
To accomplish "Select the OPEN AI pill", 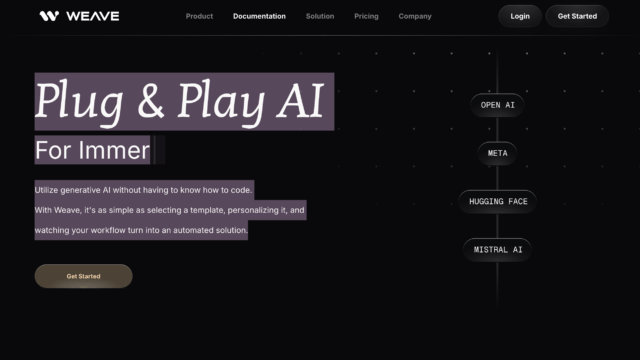I will pos(497,105).
